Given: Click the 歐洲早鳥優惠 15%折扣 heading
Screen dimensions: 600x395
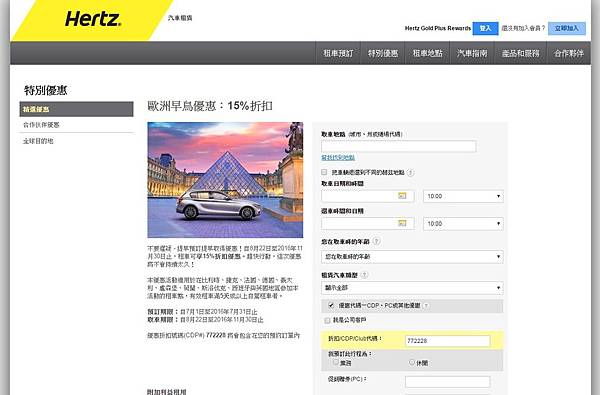Looking at the screenshot, I should (210, 106).
